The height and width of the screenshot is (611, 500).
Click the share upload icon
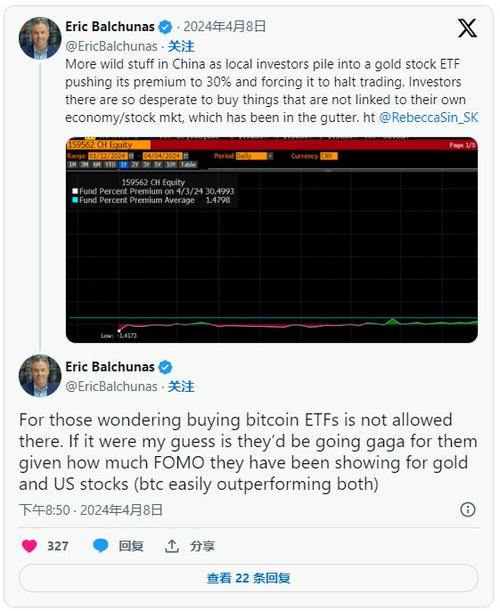pyautogui.click(x=171, y=546)
